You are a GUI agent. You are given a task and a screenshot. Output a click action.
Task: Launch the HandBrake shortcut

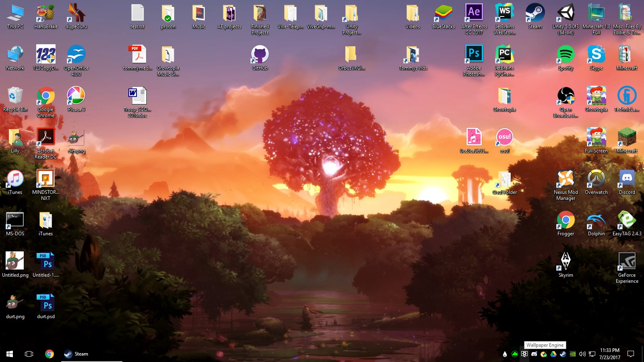click(46, 16)
